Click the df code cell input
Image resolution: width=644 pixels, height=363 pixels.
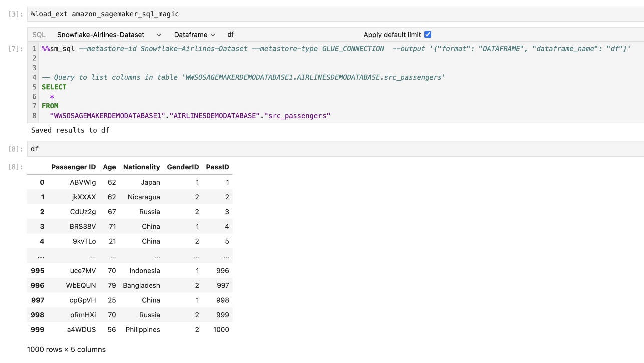[335, 149]
